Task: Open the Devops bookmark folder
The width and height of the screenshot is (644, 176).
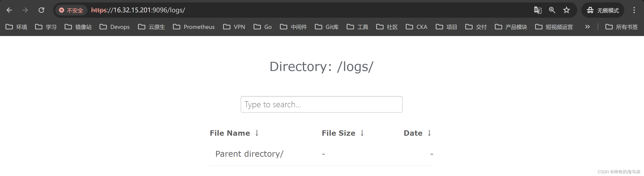Action: 115,27
